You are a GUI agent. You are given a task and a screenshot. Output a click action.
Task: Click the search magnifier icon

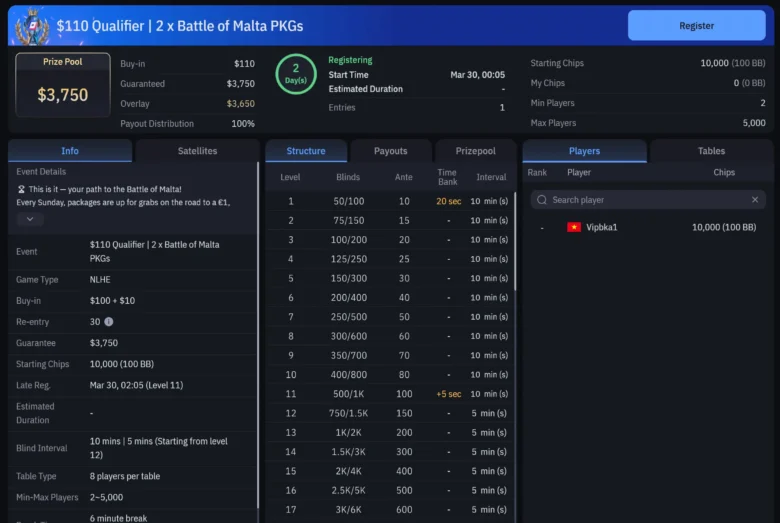(542, 200)
